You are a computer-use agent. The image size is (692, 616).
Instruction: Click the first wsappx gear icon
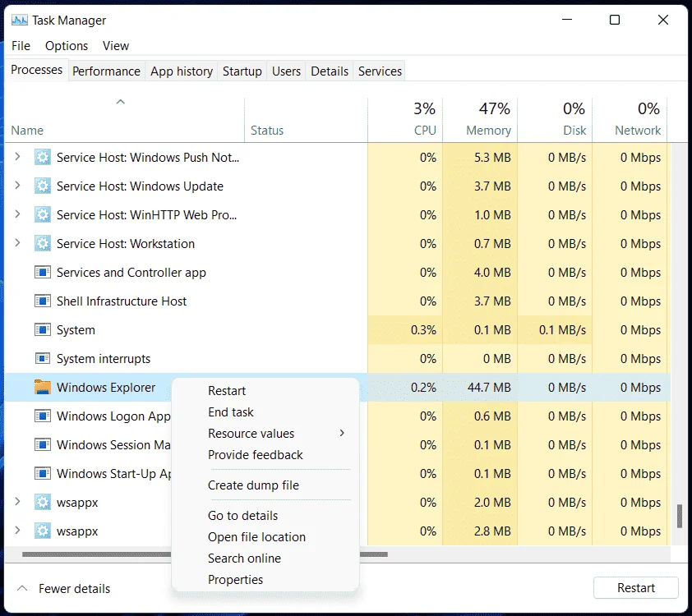pos(43,502)
